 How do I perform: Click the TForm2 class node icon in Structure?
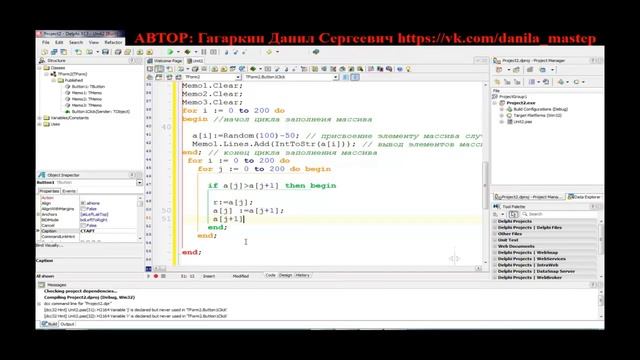[53, 74]
